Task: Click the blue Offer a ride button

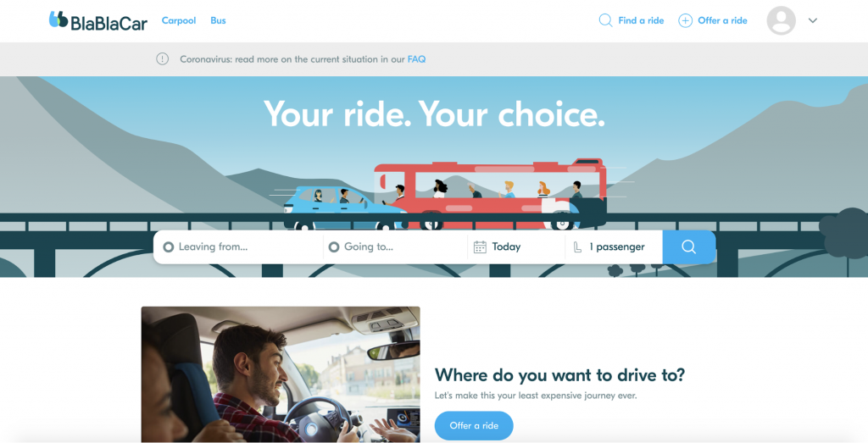Action: pos(474,425)
